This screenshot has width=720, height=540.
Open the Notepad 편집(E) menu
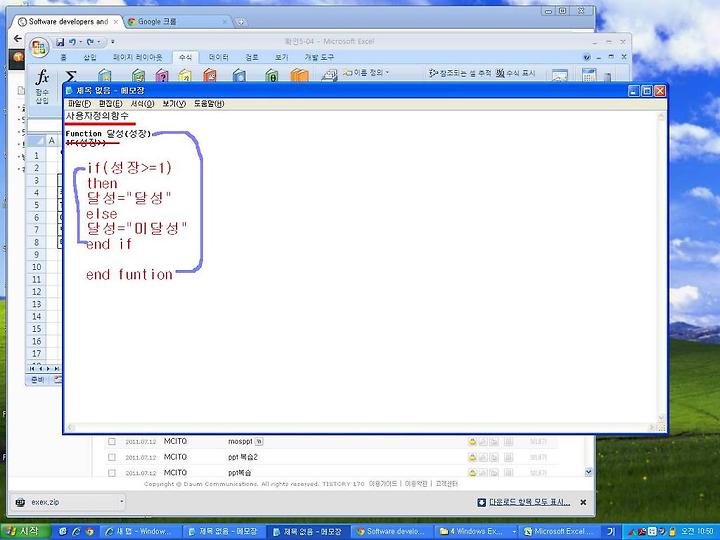pyautogui.click(x=111, y=104)
